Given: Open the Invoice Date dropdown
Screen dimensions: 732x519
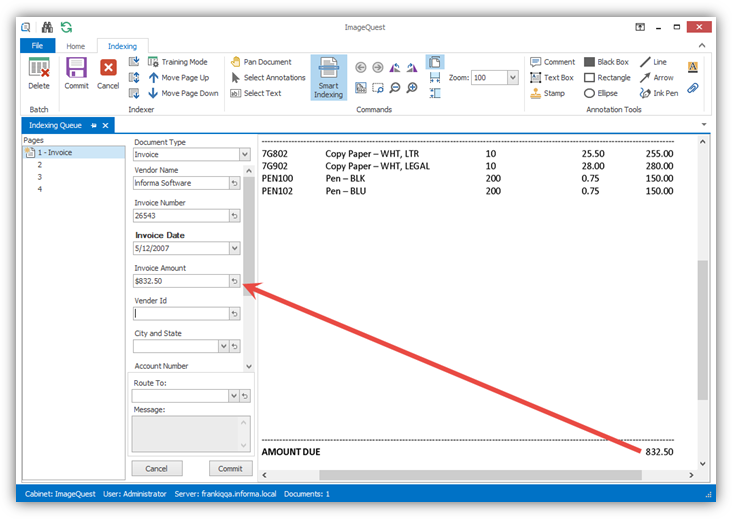Looking at the screenshot, I should [234, 248].
